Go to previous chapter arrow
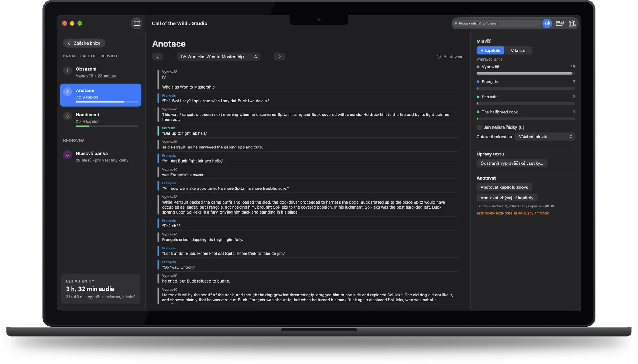 point(158,57)
